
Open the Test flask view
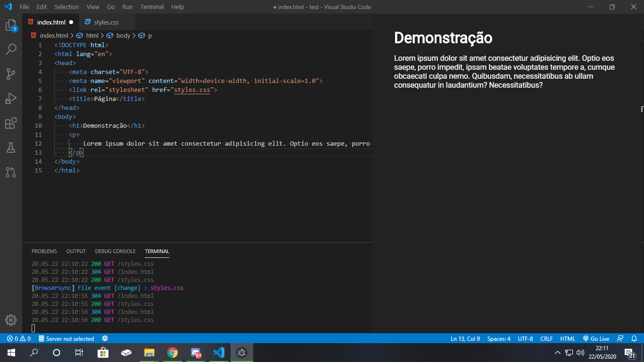[x=11, y=148]
